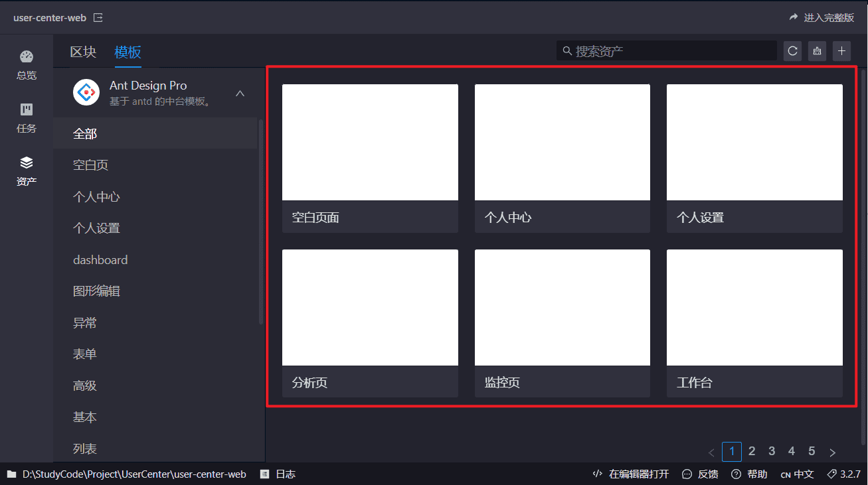Collapse the Ant Design Pro section chevron
This screenshot has width=868, height=485.
click(x=240, y=94)
